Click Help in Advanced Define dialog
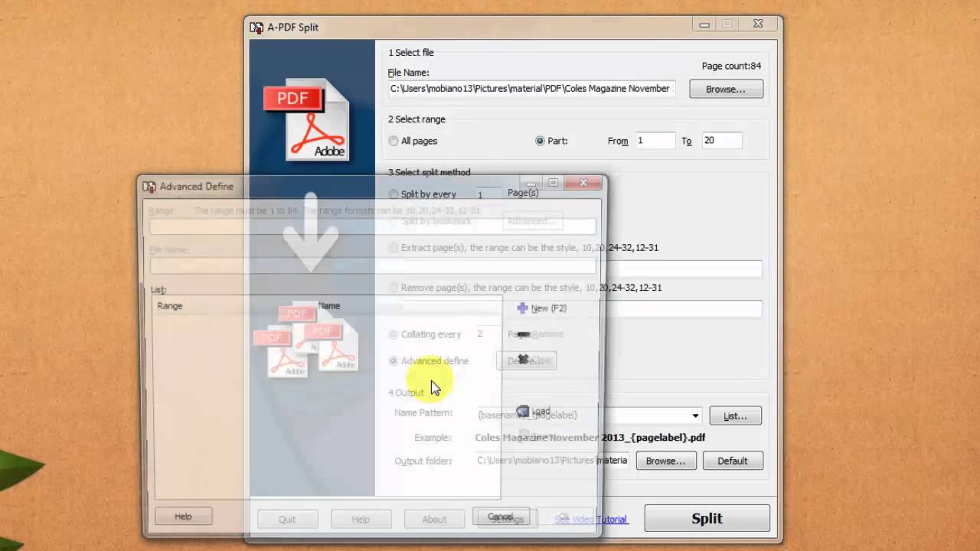Viewport: 980px width, 551px height. (x=183, y=517)
